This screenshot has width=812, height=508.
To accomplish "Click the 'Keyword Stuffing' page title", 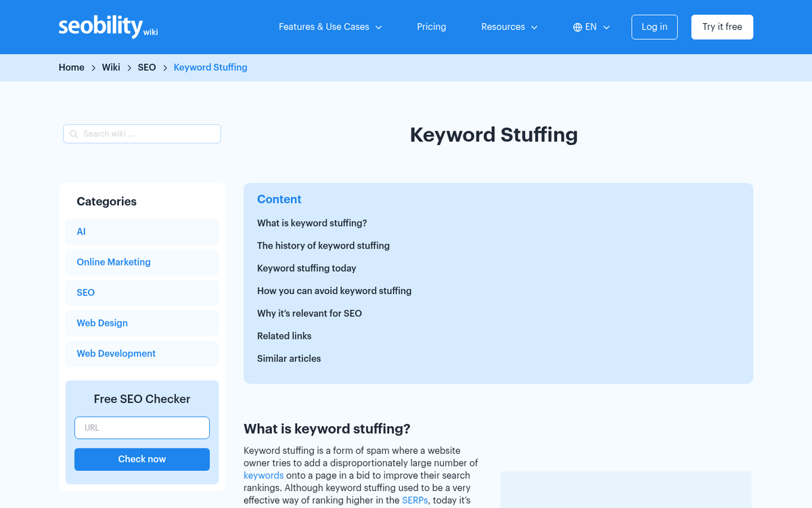I will (x=494, y=134).
